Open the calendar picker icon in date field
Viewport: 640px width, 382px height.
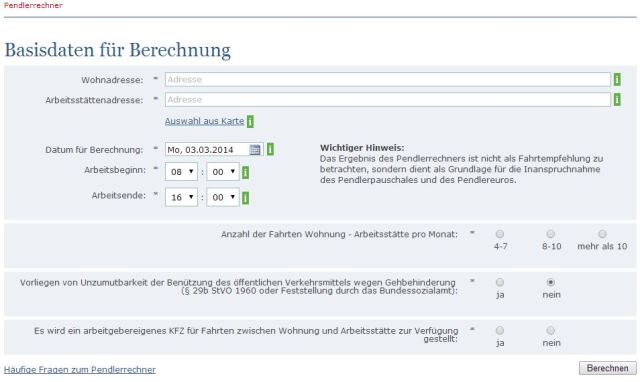255,150
